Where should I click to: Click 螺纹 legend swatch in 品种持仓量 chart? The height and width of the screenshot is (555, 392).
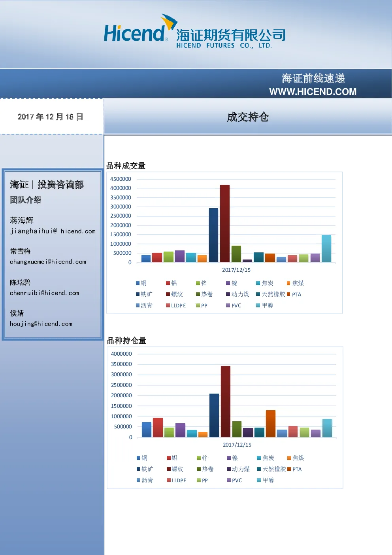(x=169, y=469)
